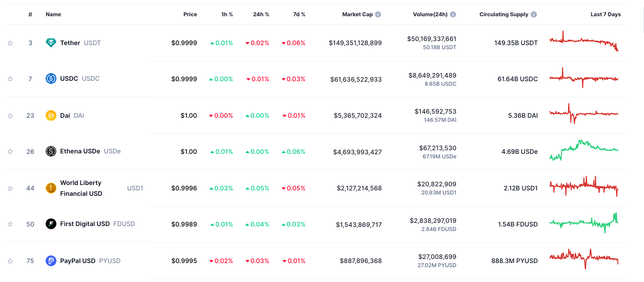Screen dimensions: 644x282
Task: Sort by the 7d % column header
Action: pyautogui.click(x=299, y=14)
